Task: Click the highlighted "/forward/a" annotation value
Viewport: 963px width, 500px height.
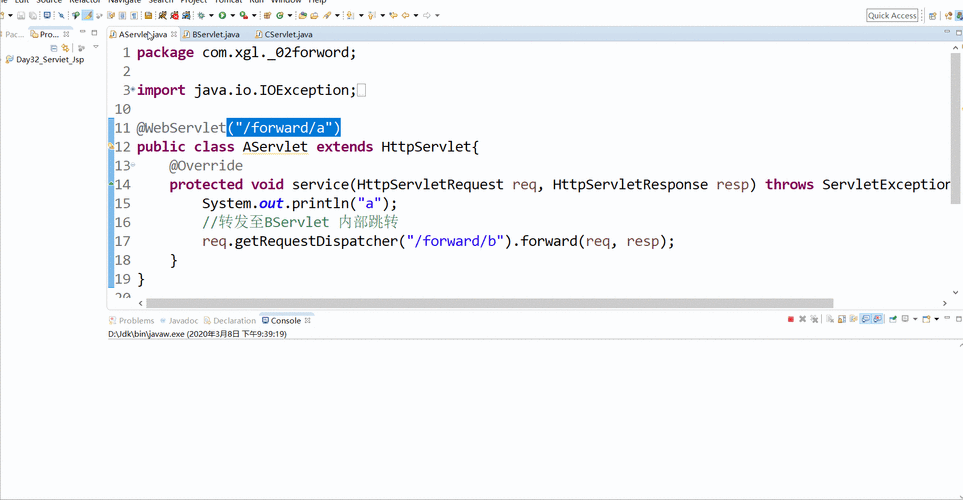Action: click(284, 128)
